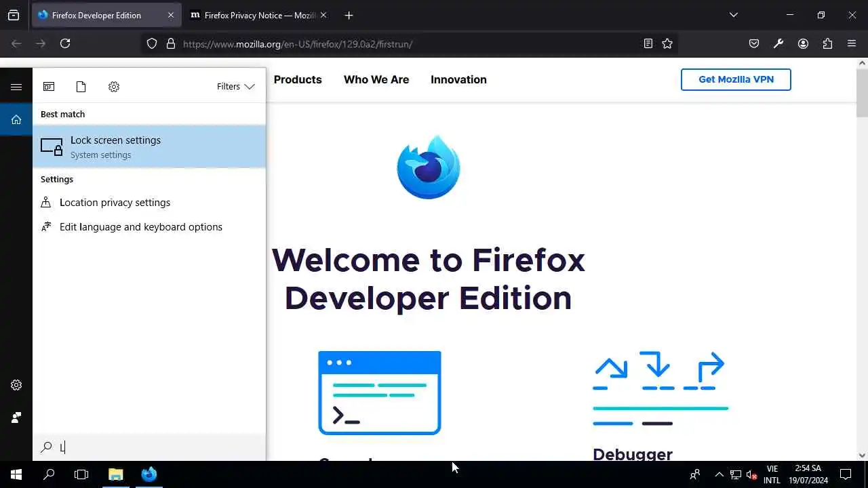The image size is (868, 488).
Task: Open the VIE INTL language indicator
Action: pyautogui.click(x=772, y=474)
